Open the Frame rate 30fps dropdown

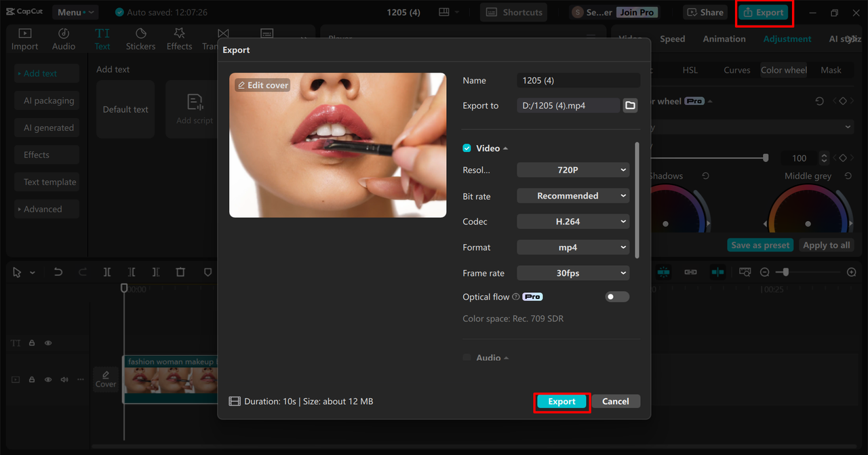573,273
